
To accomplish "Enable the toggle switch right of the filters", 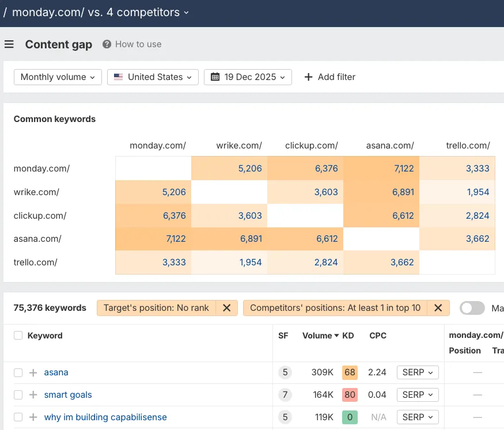I will (472, 307).
